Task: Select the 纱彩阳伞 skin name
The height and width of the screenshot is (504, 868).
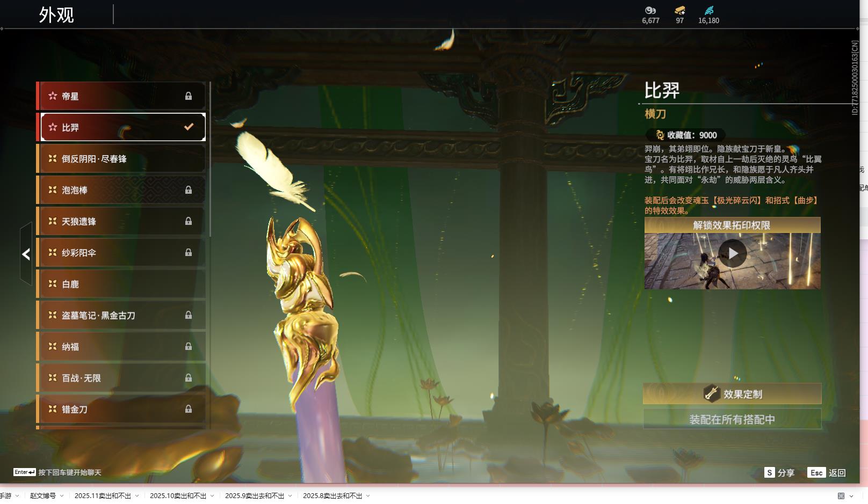Action: tap(79, 252)
